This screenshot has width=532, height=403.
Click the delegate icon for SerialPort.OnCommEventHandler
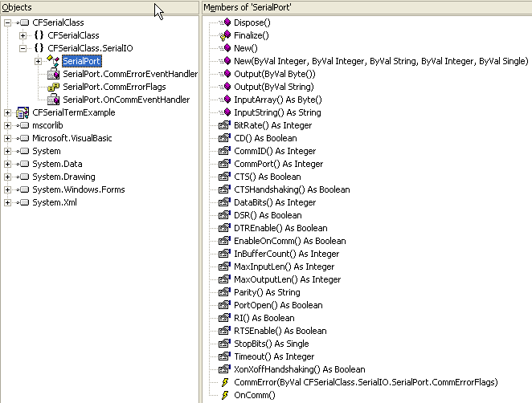pyautogui.click(x=53, y=100)
